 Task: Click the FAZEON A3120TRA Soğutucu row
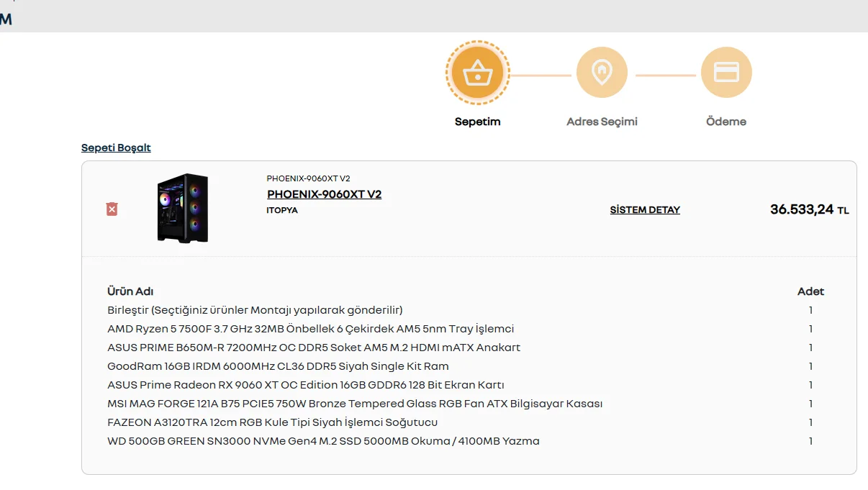click(273, 422)
